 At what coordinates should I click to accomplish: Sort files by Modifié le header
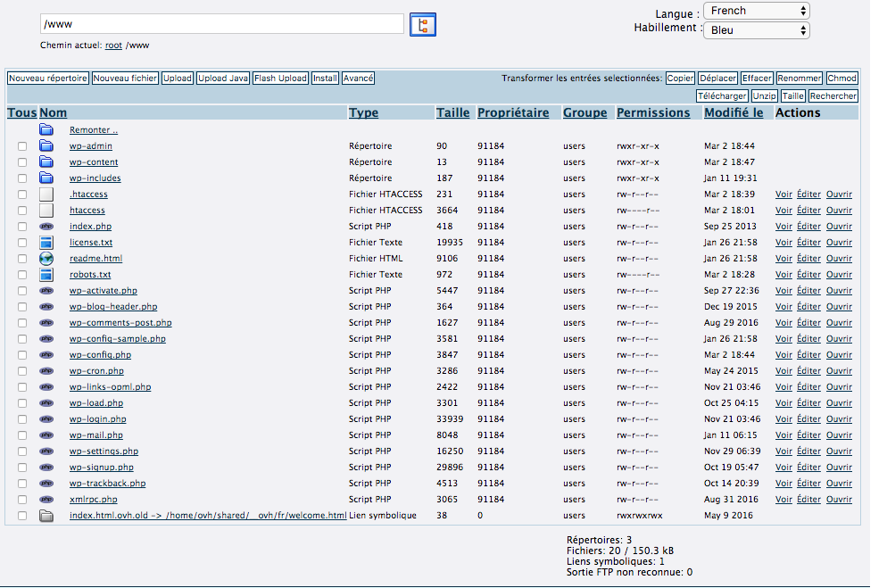point(733,113)
